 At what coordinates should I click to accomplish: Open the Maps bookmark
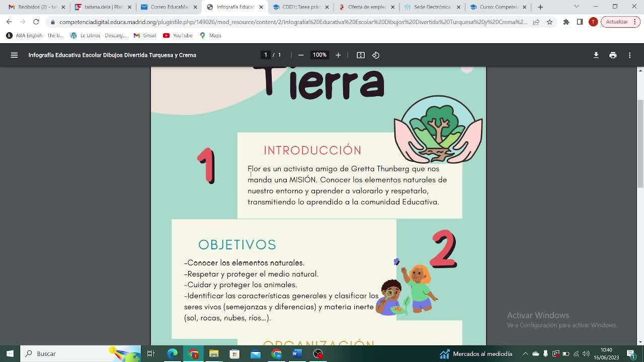(x=210, y=36)
